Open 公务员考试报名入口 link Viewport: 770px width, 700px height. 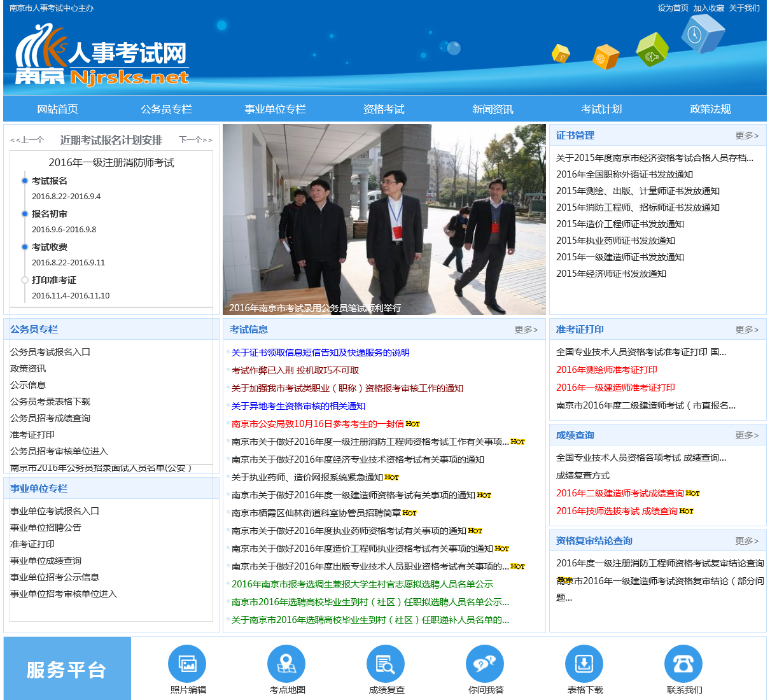pyautogui.click(x=50, y=352)
